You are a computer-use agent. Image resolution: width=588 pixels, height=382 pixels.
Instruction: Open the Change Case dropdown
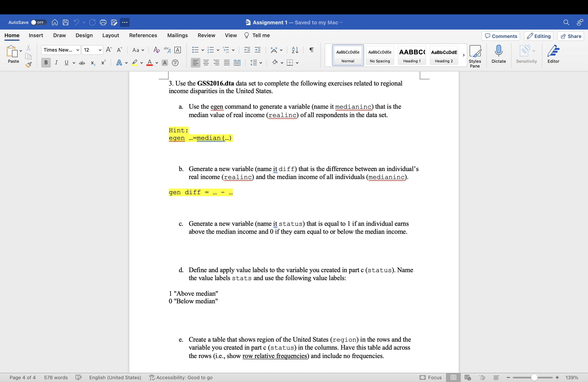(138, 50)
